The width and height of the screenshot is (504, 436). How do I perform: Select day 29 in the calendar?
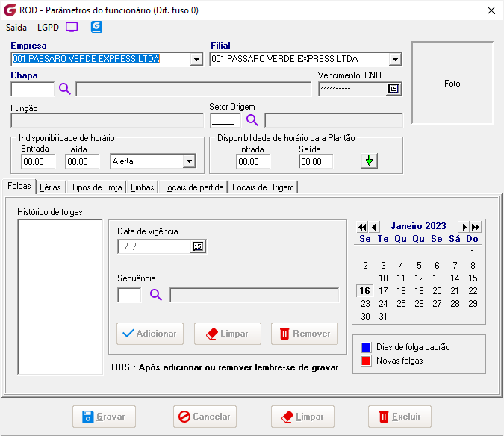coord(473,304)
